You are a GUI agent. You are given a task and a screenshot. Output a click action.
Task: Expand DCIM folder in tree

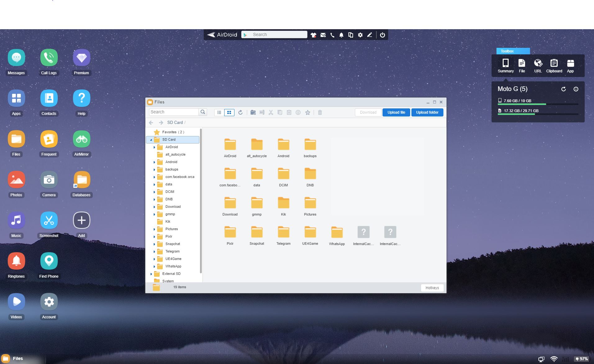(x=154, y=192)
